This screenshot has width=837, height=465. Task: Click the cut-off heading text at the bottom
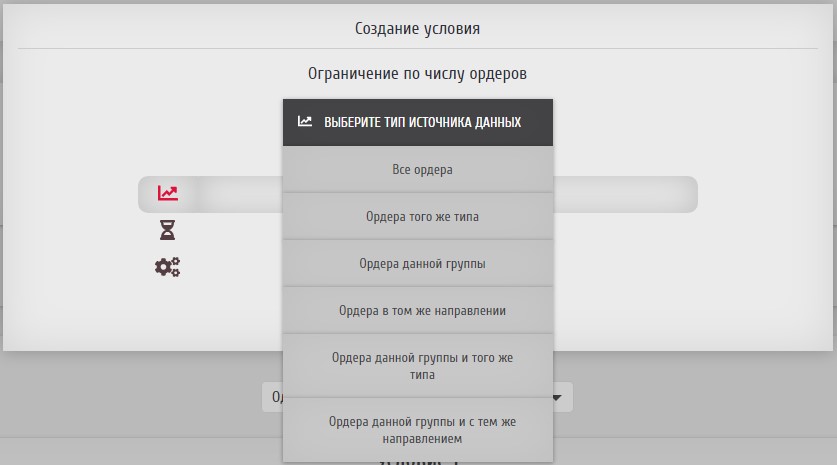click(418, 462)
